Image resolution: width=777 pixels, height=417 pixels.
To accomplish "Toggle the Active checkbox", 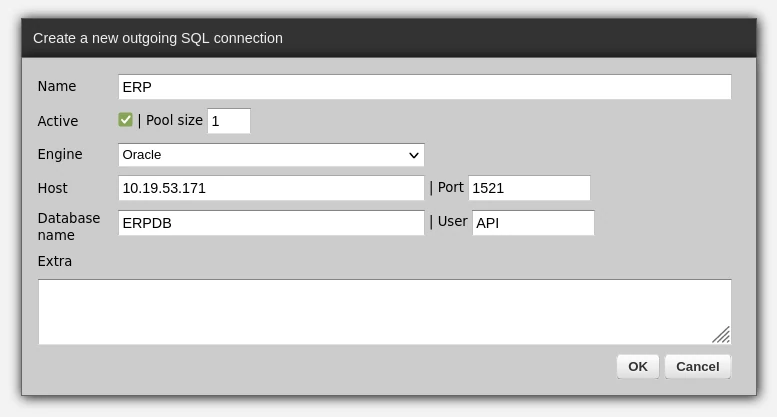I will (125, 120).
